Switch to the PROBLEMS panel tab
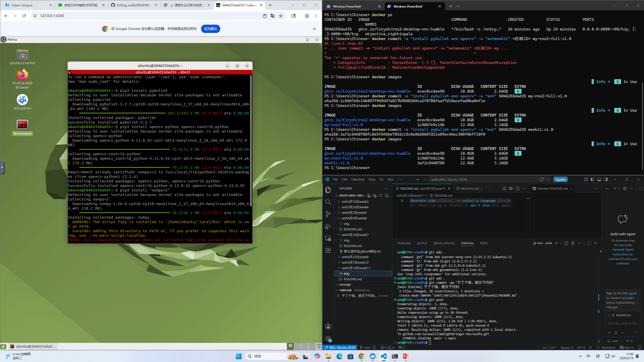Viewport: 644px width, 362px height. tap(404, 243)
